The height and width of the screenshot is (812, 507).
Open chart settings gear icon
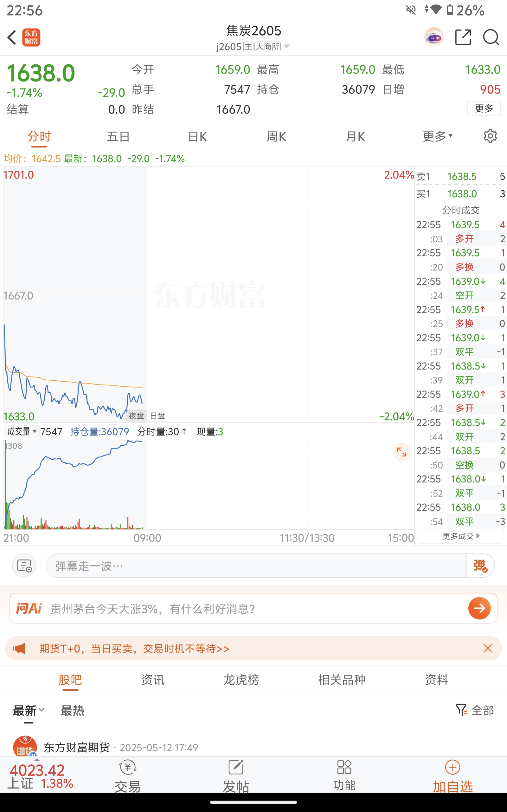[490, 136]
